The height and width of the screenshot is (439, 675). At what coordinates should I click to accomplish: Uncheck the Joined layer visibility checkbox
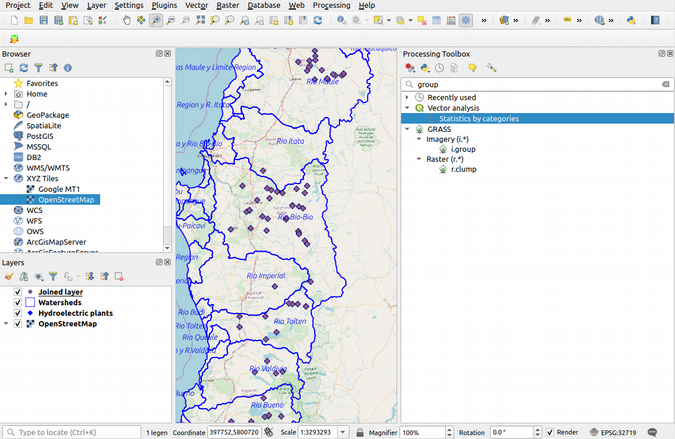pos(17,292)
